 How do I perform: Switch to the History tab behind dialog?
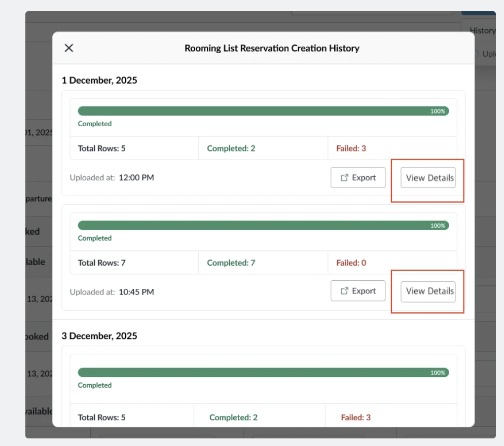tap(482, 30)
